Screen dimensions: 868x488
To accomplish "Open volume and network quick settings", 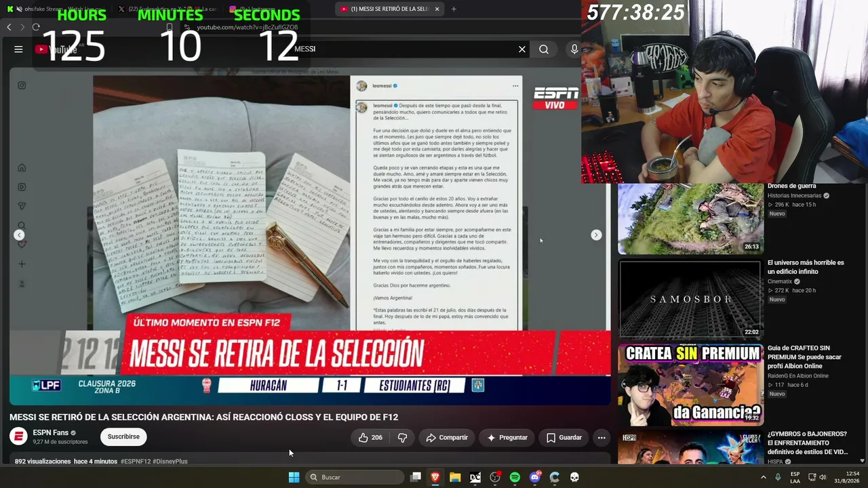I will pyautogui.click(x=817, y=477).
